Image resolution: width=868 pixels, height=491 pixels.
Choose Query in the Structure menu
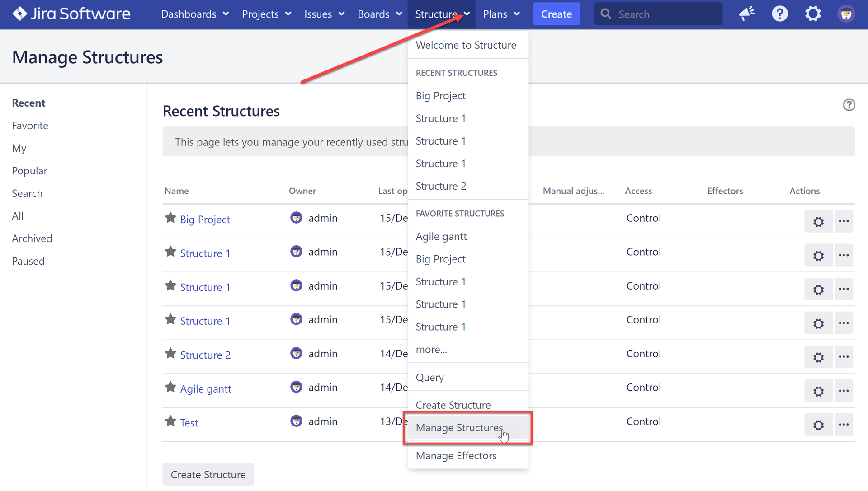pyautogui.click(x=429, y=377)
